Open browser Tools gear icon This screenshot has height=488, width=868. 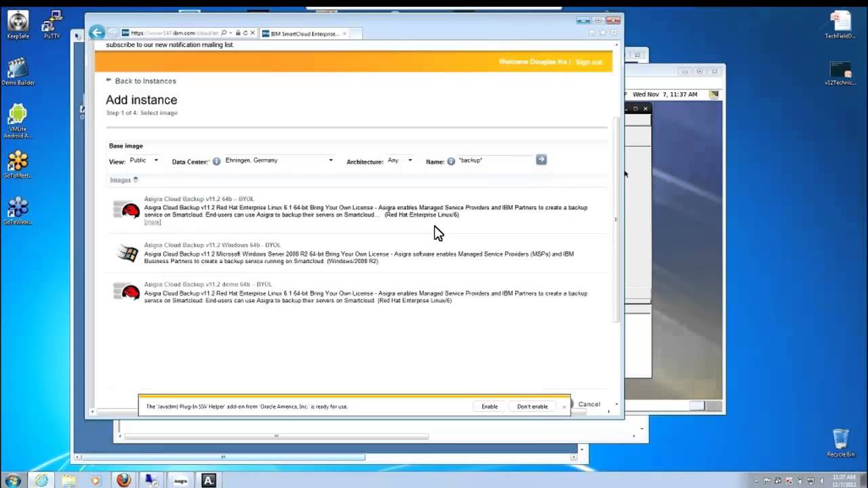pyautogui.click(x=614, y=33)
